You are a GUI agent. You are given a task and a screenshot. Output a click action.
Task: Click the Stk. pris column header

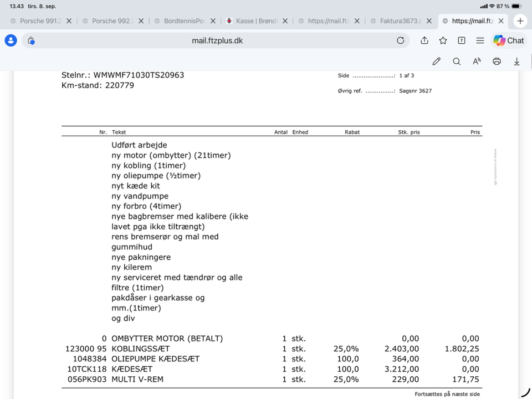click(x=409, y=132)
